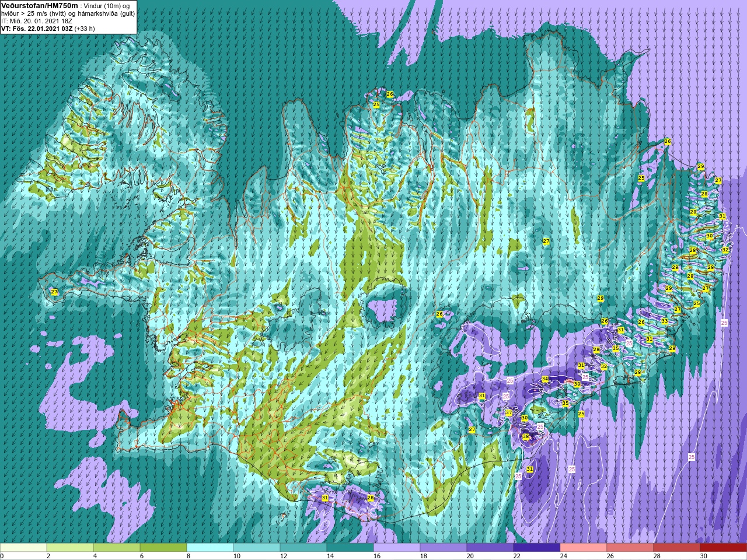The image size is (747, 560).
Task: Pick the dark teal 14–16 legend swatch
Action: [x=350, y=548]
